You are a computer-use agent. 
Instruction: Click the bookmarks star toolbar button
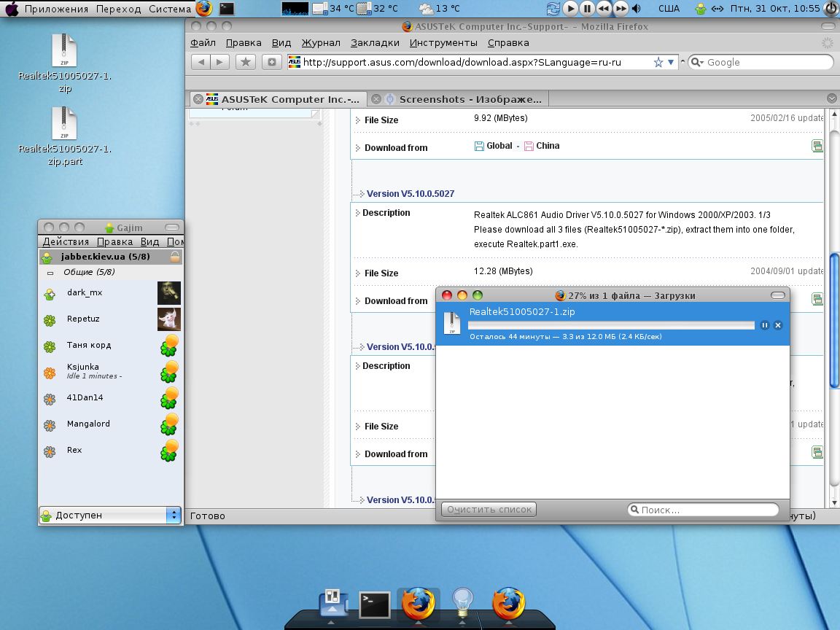pyautogui.click(x=245, y=62)
